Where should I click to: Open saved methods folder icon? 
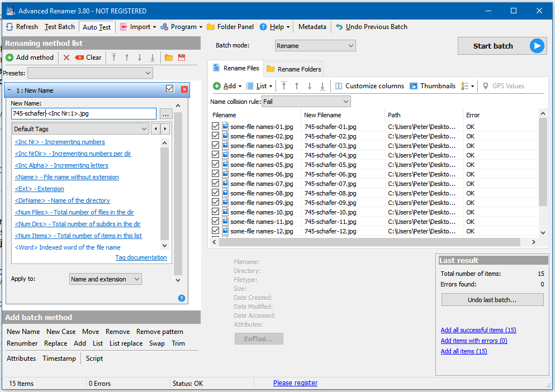169,58
